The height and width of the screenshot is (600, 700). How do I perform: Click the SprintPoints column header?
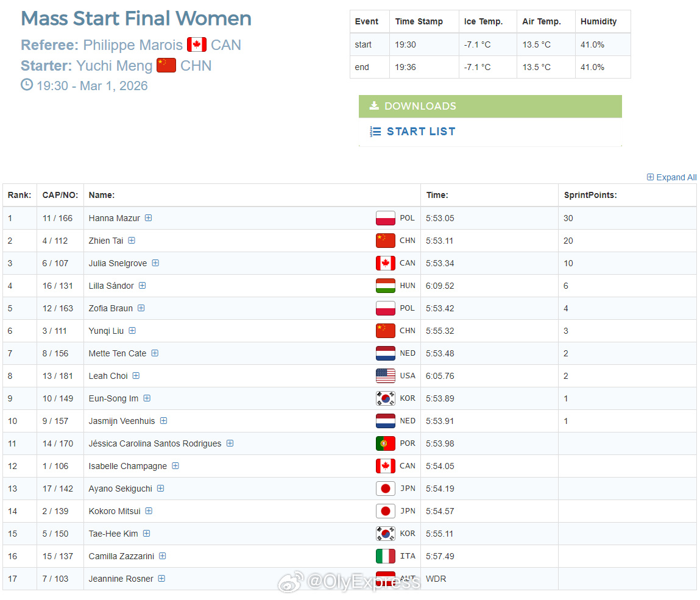tap(590, 195)
